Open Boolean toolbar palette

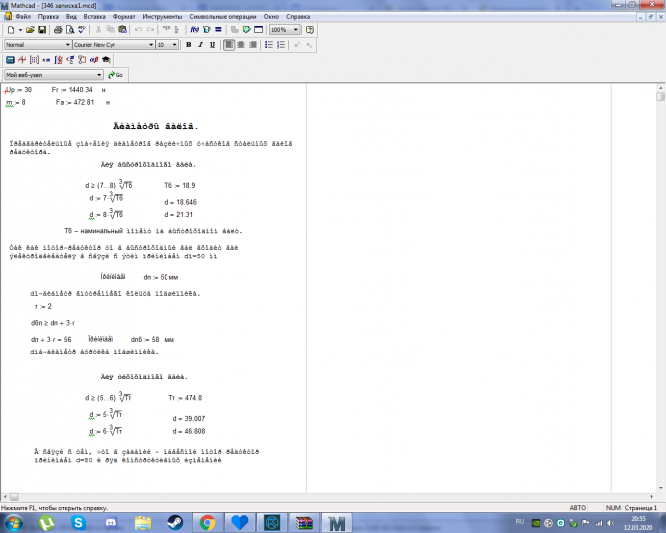tap(70, 60)
